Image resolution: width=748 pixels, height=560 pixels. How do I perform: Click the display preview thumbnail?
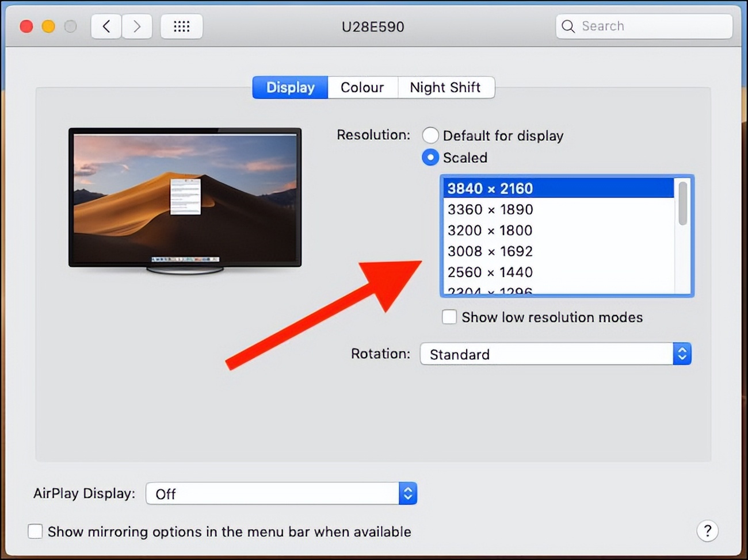[x=185, y=197]
